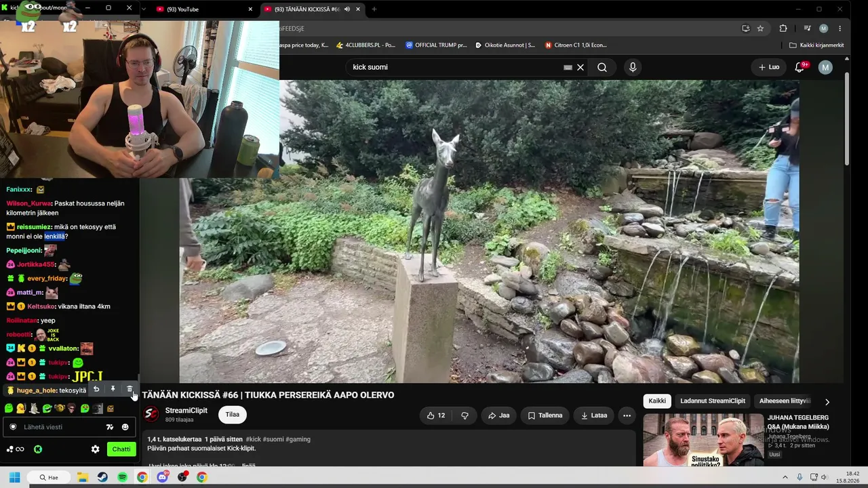The height and width of the screenshot is (488, 868).
Task: Mute the audio-playing TÄNÄÄN KICKISSÄ tab
Action: (x=347, y=9)
